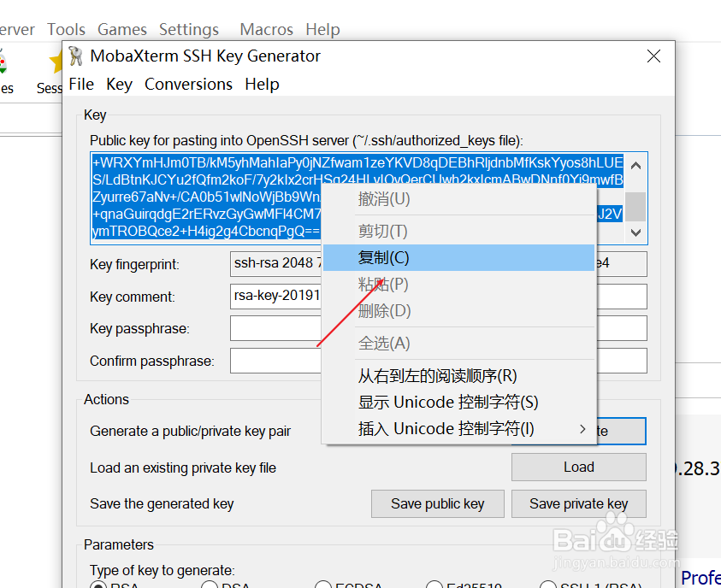Close the SSH Key Generator dialog

click(653, 56)
